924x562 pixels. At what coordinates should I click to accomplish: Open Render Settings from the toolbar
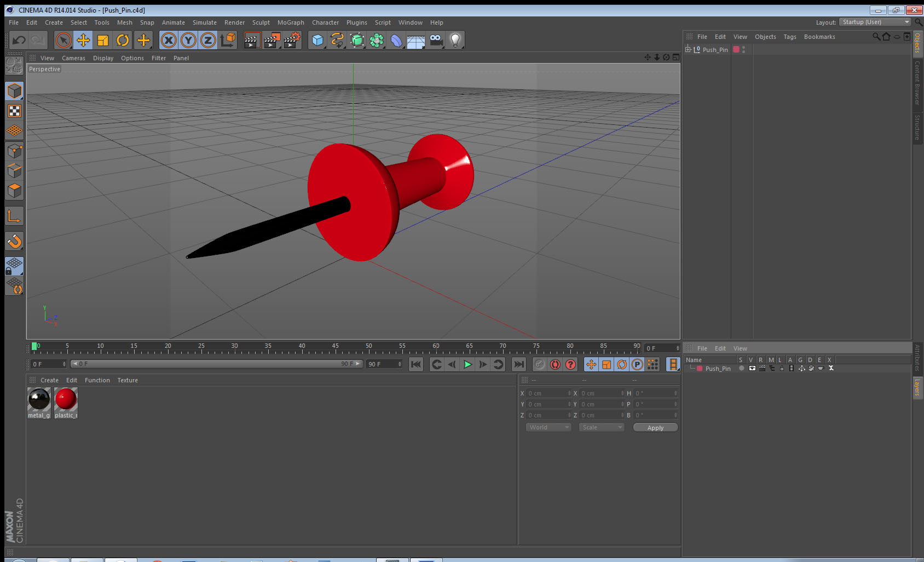(292, 40)
